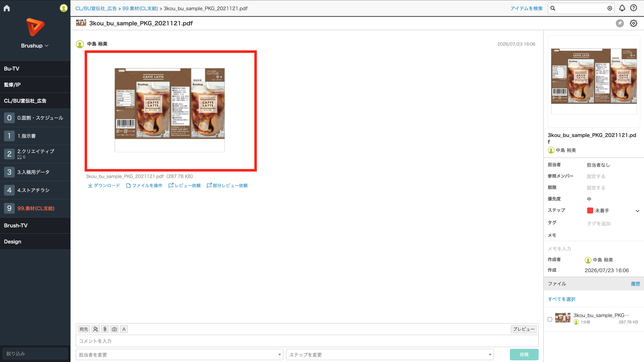Click the search magnifier icon

pyautogui.click(x=553, y=9)
